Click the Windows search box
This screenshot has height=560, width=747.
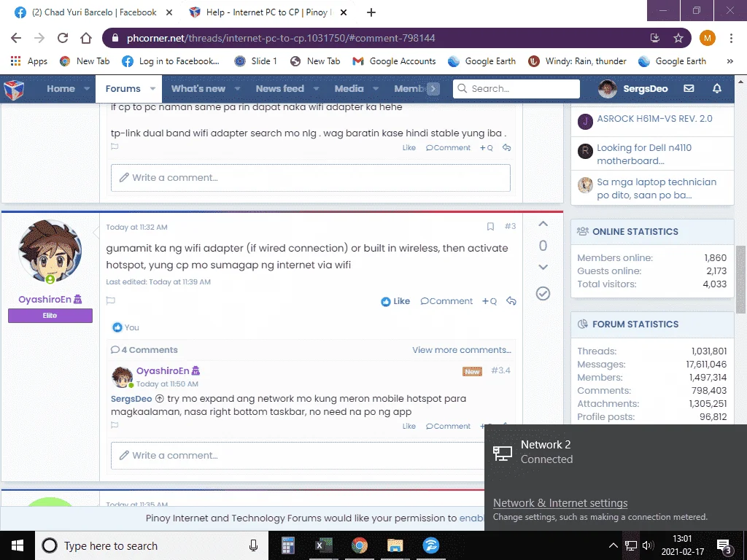click(152, 545)
